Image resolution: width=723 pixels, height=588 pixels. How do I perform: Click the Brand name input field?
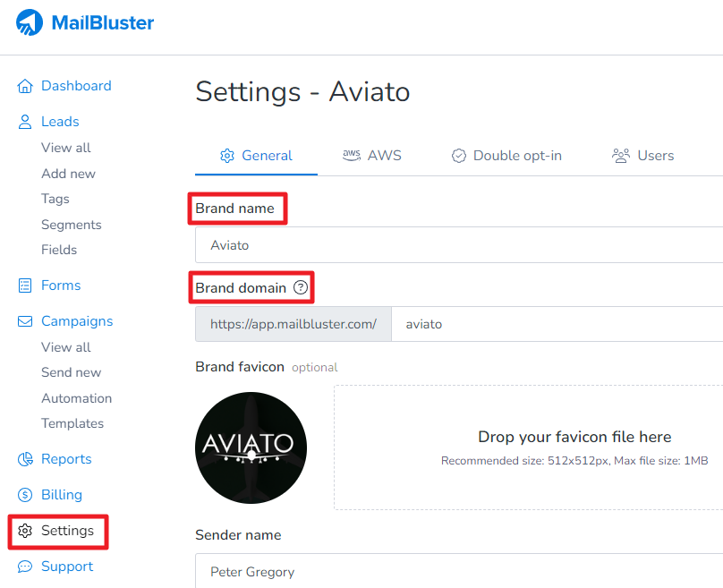click(x=458, y=245)
